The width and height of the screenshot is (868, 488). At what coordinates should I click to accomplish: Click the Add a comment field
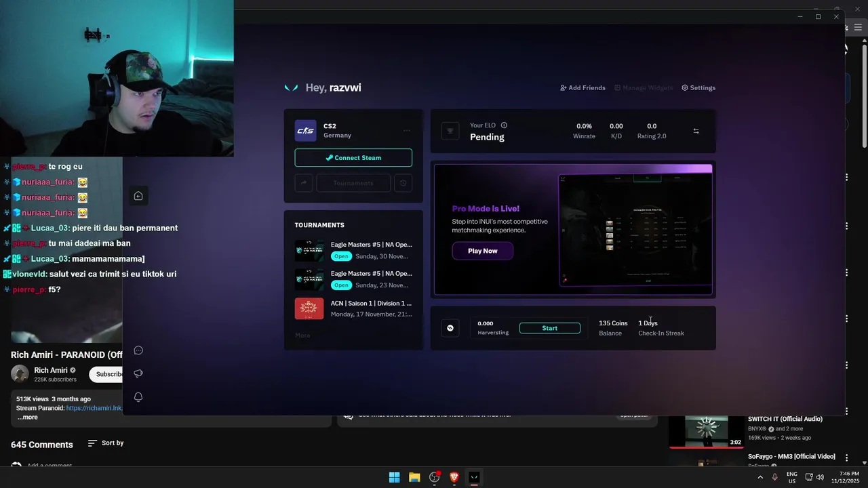[x=50, y=466]
